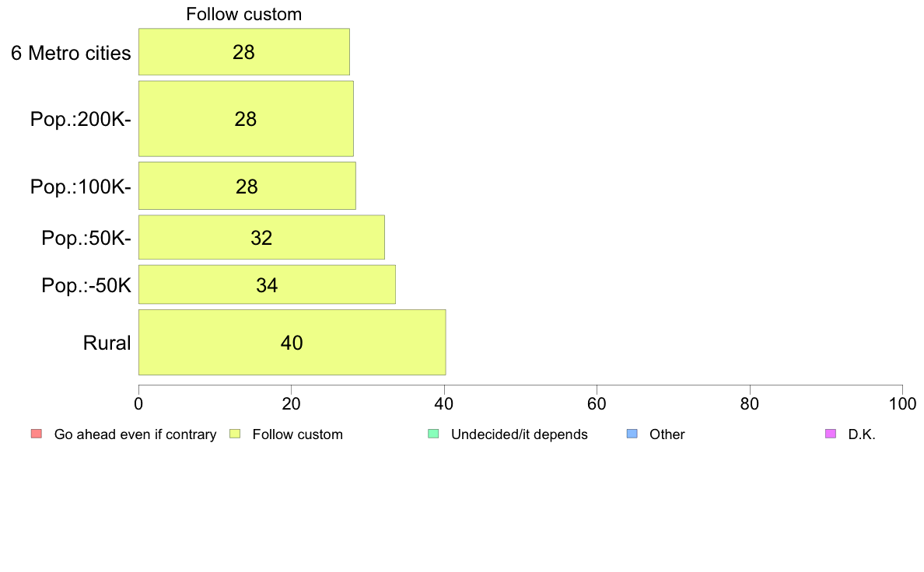The width and height of the screenshot is (924, 572).
Task: Select the Pop.:200K- bar
Action: click(x=247, y=119)
